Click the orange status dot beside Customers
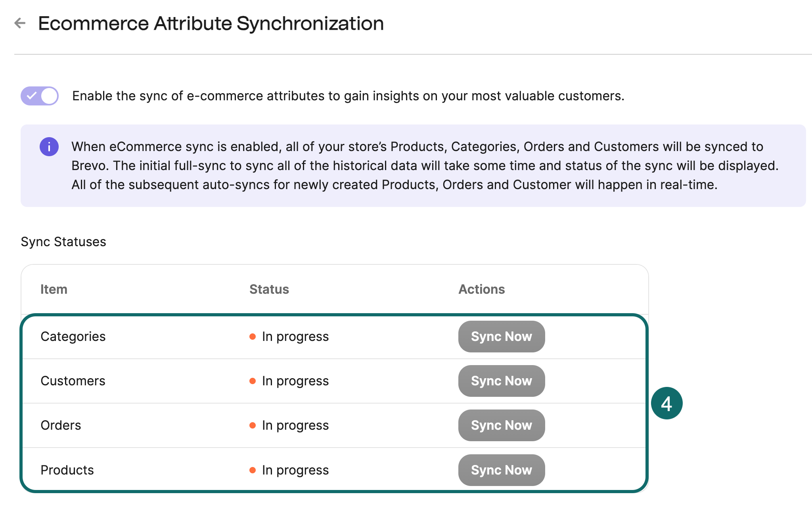This screenshot has height=509, width=812. point(253,381)
